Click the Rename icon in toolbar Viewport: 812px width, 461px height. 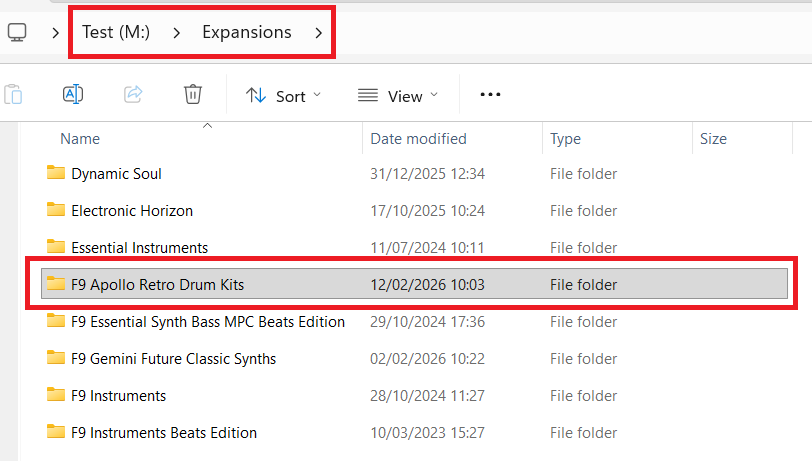pos(73,94)
